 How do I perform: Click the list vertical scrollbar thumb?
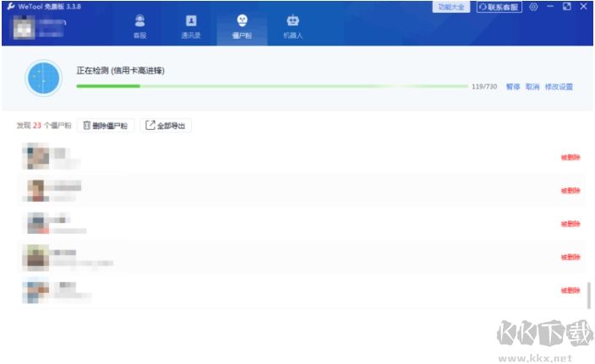coord(588,296)
